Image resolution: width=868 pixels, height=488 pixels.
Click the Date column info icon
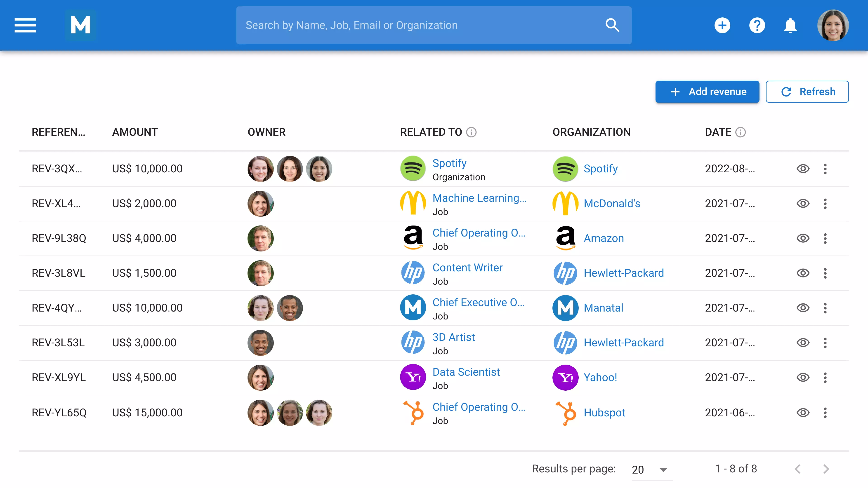tap(740, 132)
